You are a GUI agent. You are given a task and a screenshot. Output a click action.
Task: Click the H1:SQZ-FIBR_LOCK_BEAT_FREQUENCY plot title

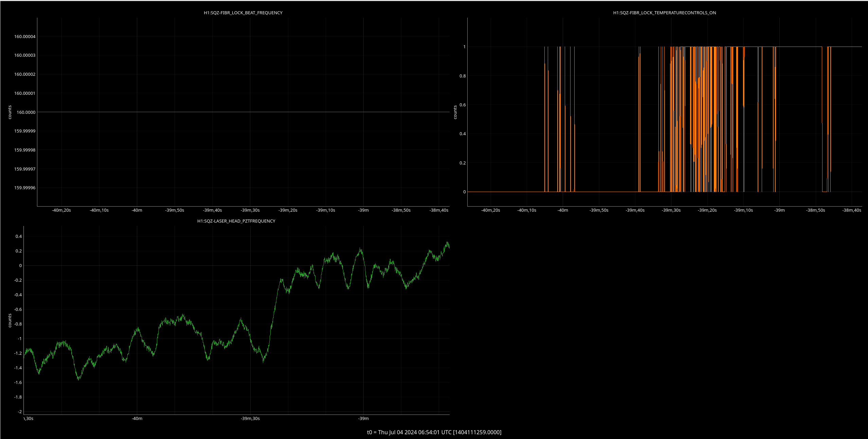tap(243, 13)
